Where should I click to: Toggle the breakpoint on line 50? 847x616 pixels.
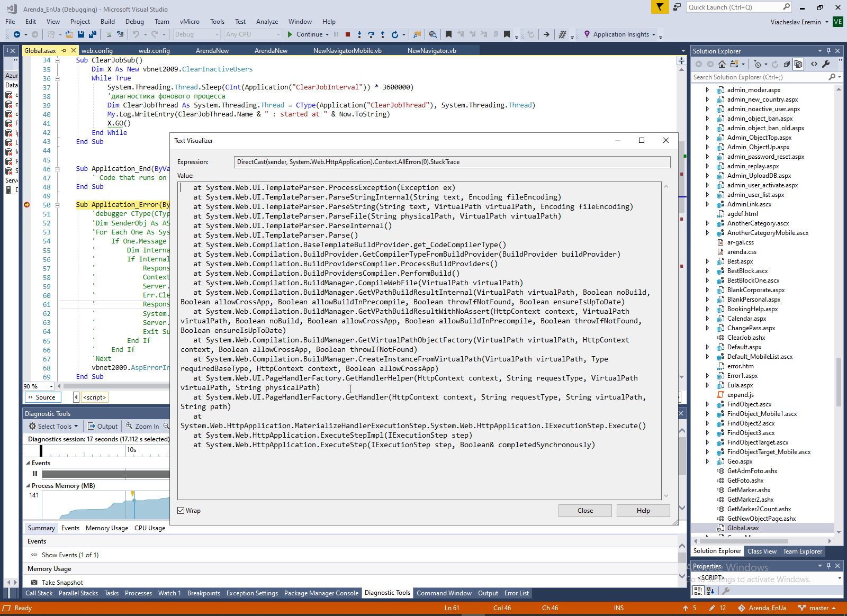coord(27,205)
